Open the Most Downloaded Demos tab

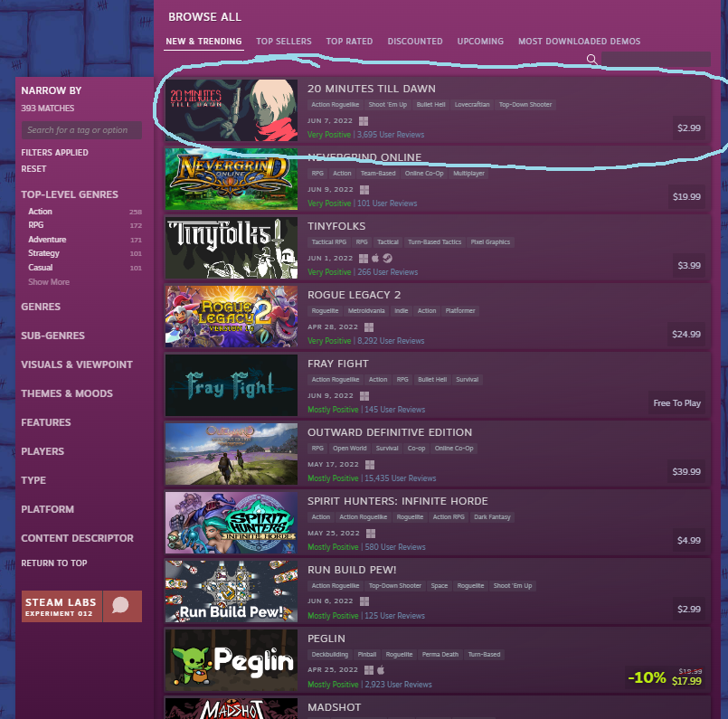pos(579,42)
